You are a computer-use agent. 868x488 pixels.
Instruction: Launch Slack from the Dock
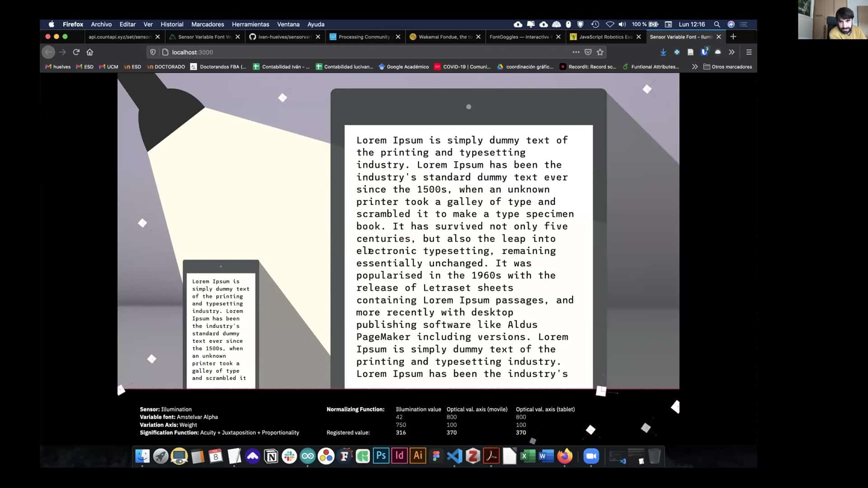[x=289, y=456]
